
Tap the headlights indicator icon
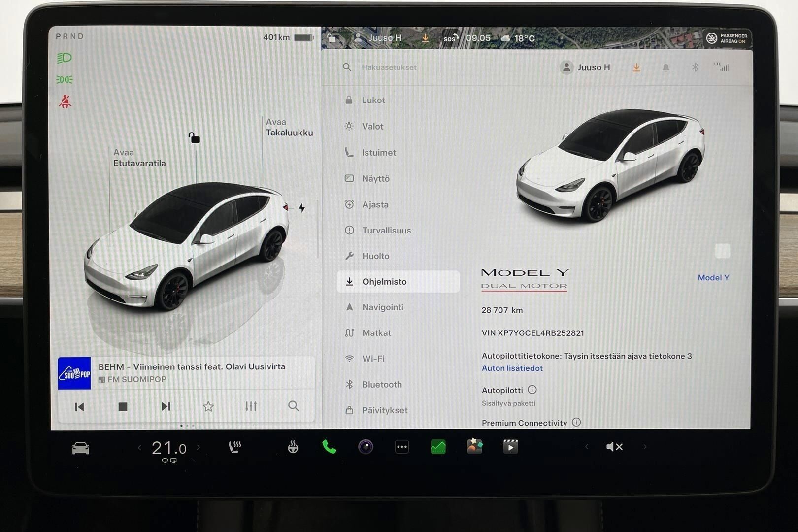(65, 58)
